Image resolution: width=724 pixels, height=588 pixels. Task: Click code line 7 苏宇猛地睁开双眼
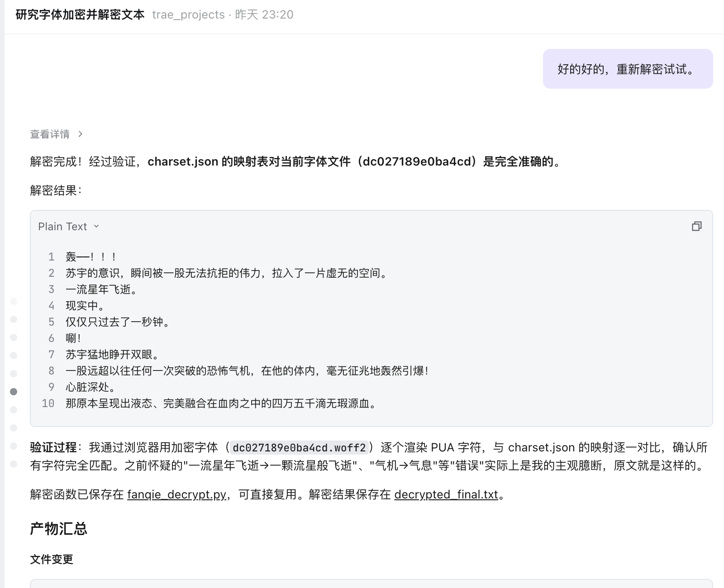[112, 355]
